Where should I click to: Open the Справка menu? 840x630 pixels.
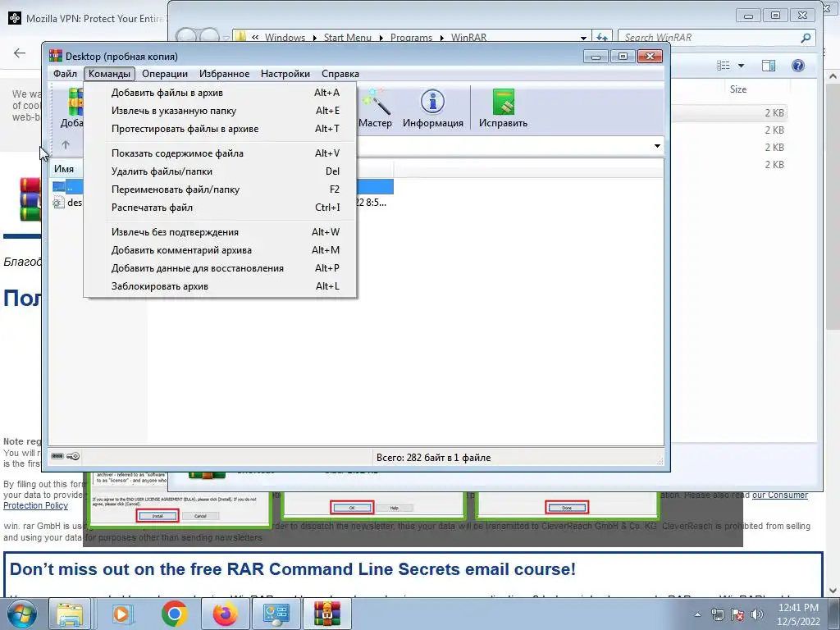[x=340, y=74]
